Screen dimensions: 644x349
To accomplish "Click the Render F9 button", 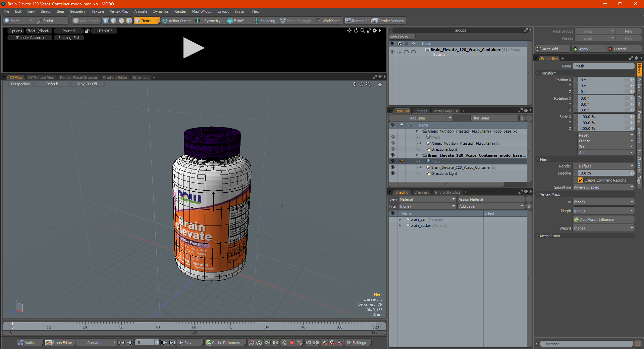I will pos(357,21).
